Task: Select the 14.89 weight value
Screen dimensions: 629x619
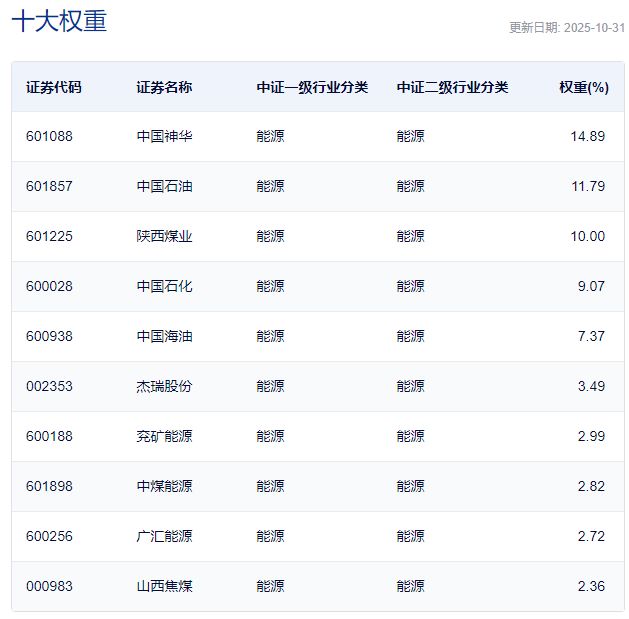Action: [x=588, y=136]
